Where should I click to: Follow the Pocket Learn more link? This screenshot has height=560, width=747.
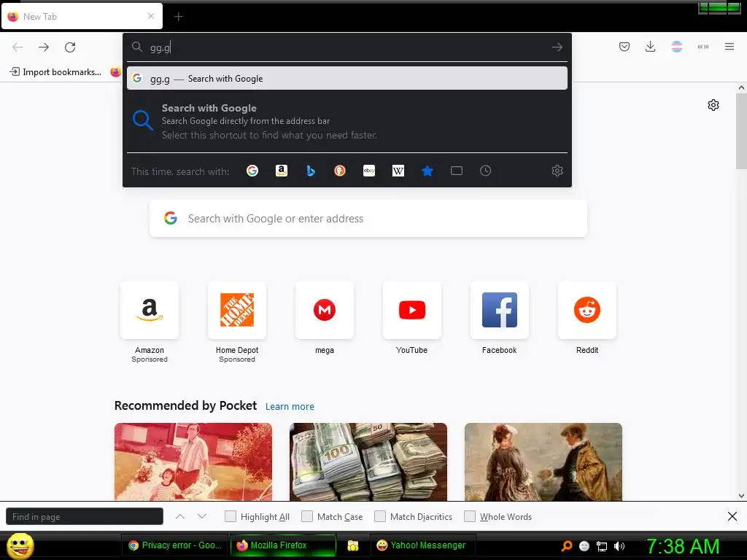pos(290,407)
